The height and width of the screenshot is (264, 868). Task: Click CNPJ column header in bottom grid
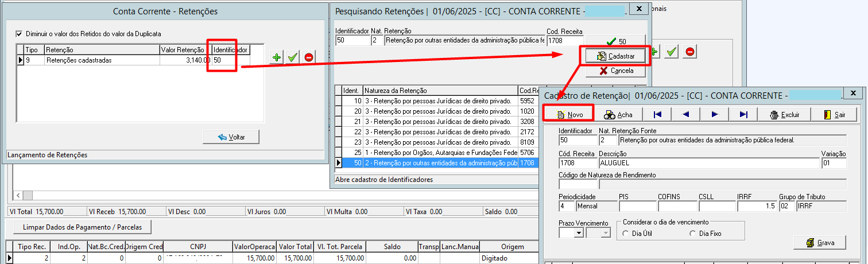[198, 247]
